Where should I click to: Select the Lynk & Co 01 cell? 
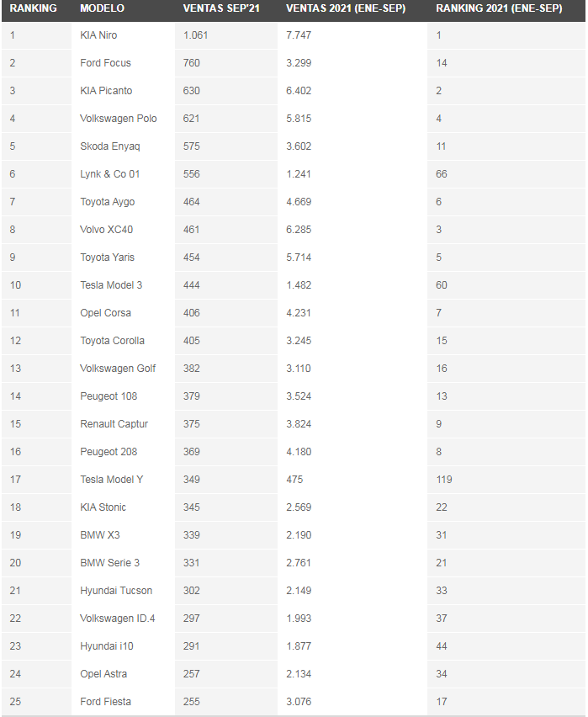[x=109, y=174]
